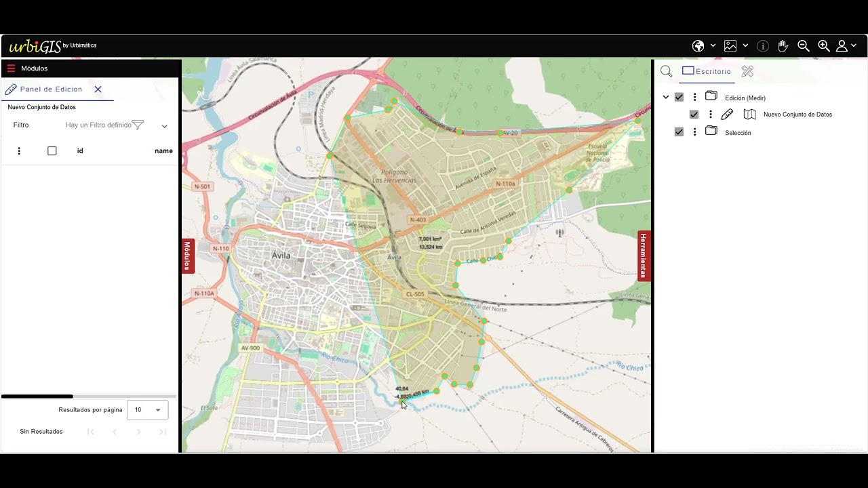Click the zoom out magnifier

click(x=804, y=46)
